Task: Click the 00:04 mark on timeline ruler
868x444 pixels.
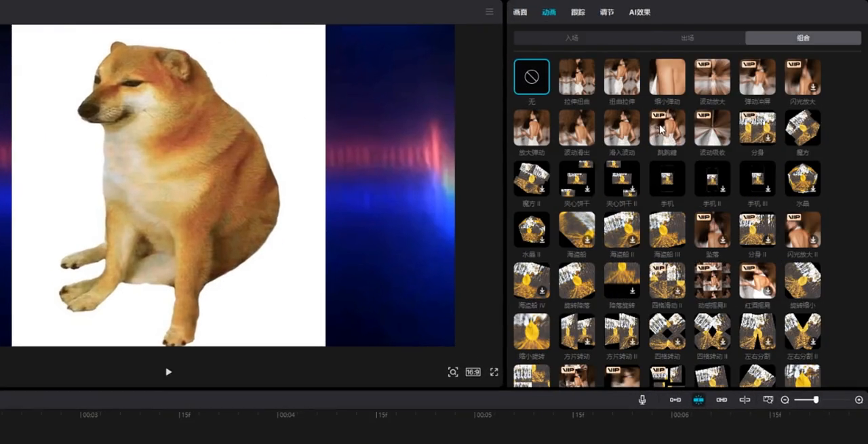Action: (287, 415)
